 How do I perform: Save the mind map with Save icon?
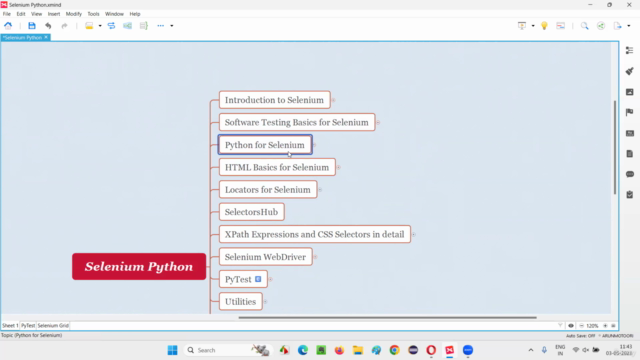(32, 26)
